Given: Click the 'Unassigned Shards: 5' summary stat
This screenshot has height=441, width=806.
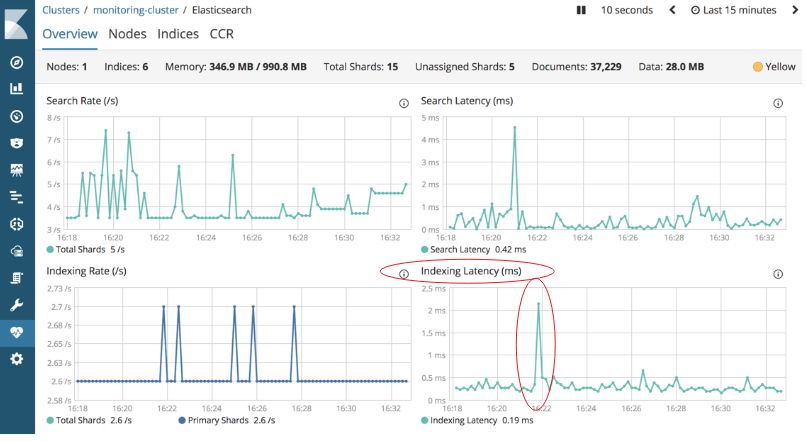Looking at the screenshot, I should point(465,67).
